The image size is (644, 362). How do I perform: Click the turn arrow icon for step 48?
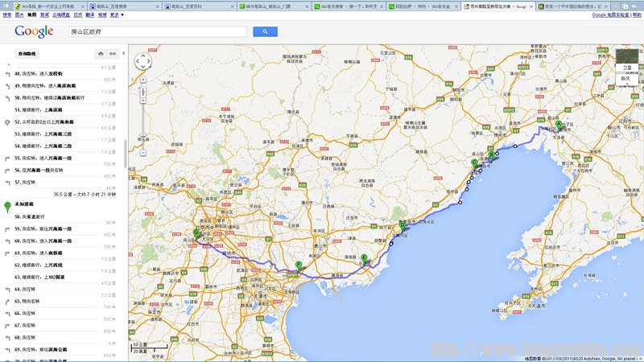(7, 73)
